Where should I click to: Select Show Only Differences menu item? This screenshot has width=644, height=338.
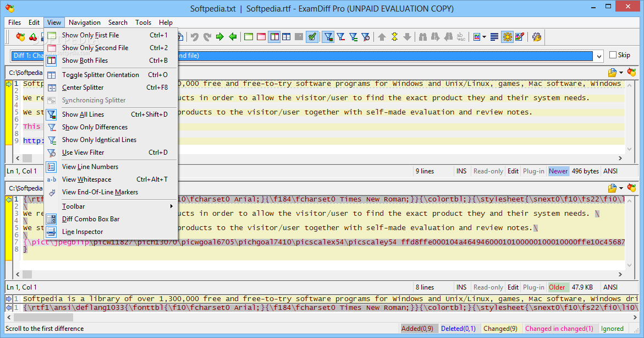111,127
